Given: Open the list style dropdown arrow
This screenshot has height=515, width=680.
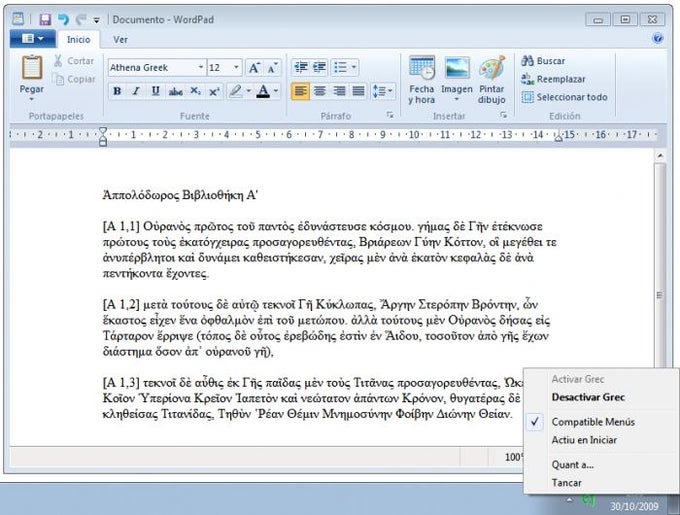Looking at the screenshot, I should tap(354, 67).
